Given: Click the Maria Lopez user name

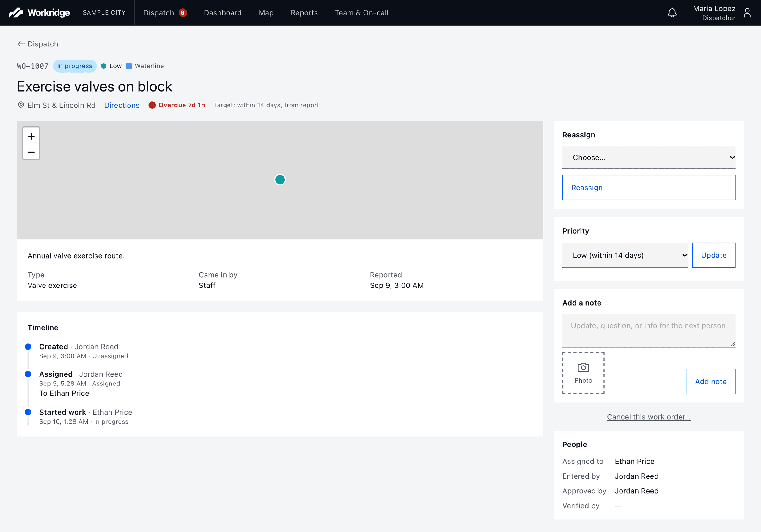Looking at the screenshot, I should pos(714,8).
